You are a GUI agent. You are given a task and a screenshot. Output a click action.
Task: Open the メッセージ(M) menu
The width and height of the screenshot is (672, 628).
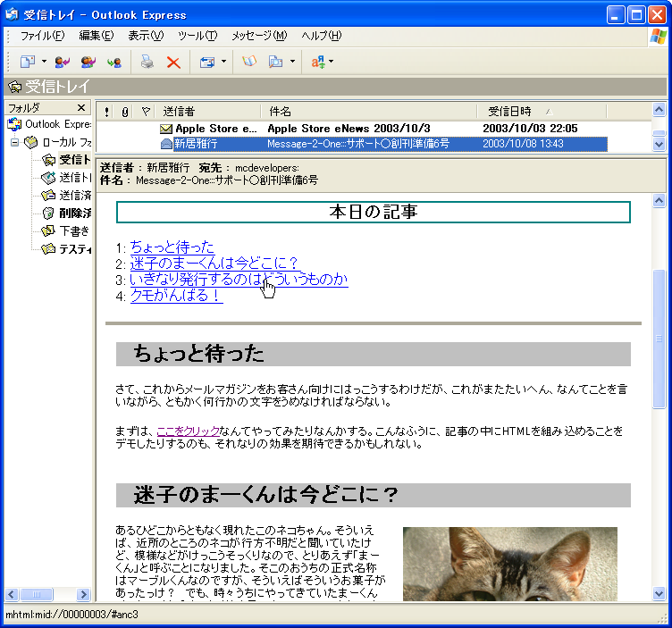coord(259,36)
